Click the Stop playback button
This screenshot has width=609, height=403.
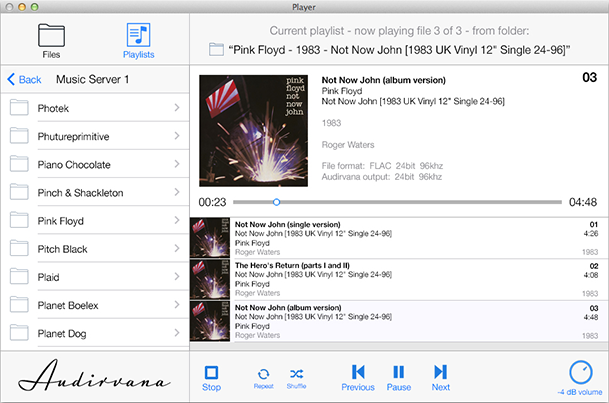(211, 378)
